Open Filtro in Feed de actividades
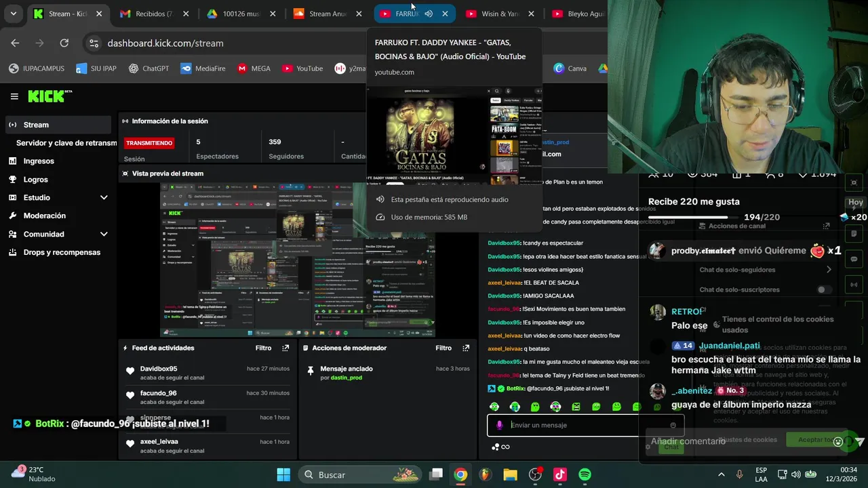The height and width of the screenshot is (488, 868). point(263,348)
